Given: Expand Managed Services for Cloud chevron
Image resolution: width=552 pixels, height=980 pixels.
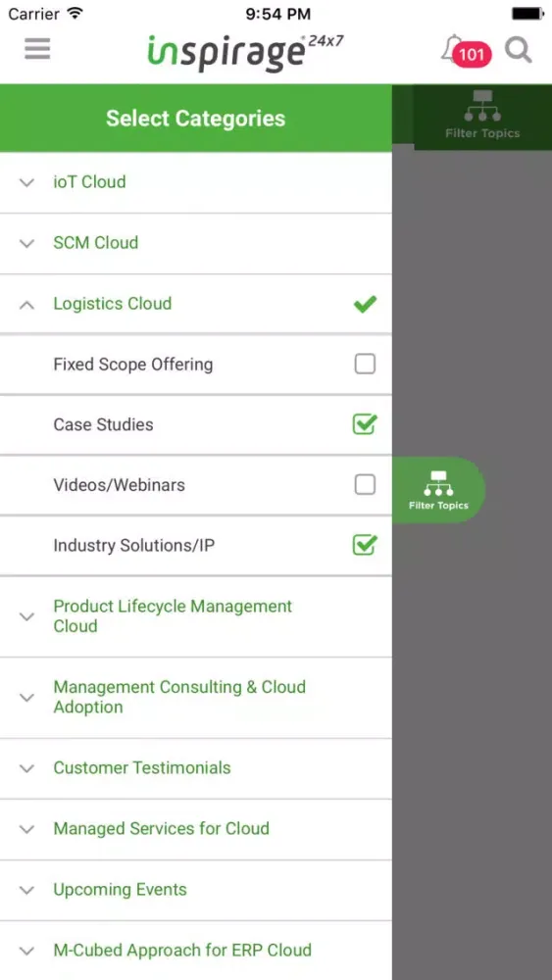Looking at the screenshot, I should 26,829.
